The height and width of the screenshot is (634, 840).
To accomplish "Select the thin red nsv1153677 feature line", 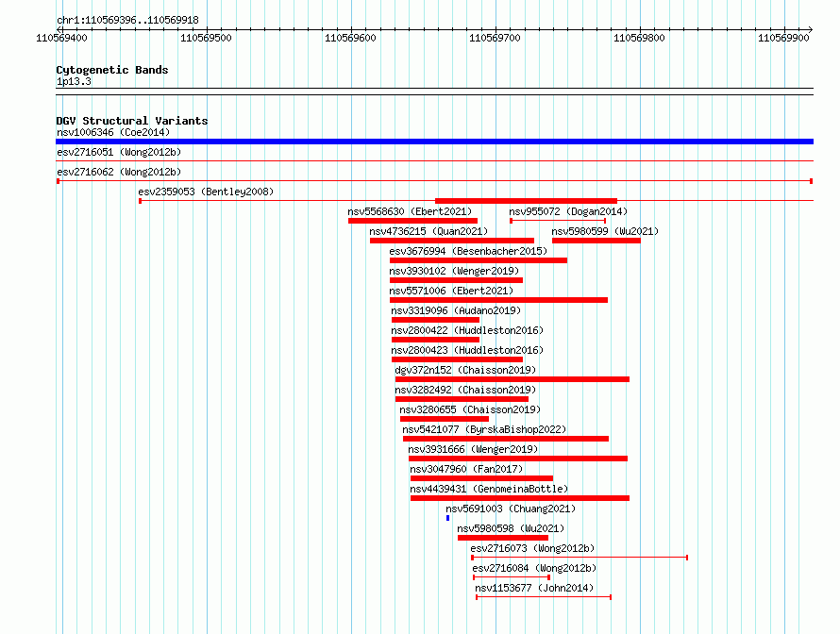I will coord(544,597).
